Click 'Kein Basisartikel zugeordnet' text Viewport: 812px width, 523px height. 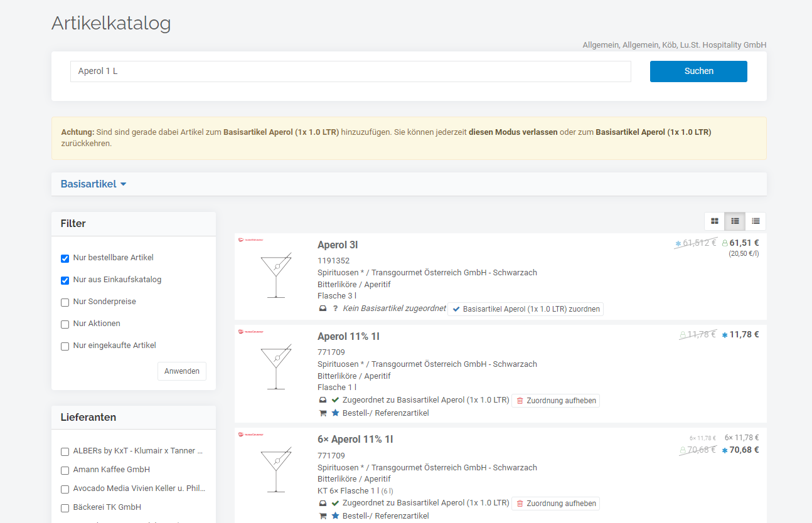[394, 309]
